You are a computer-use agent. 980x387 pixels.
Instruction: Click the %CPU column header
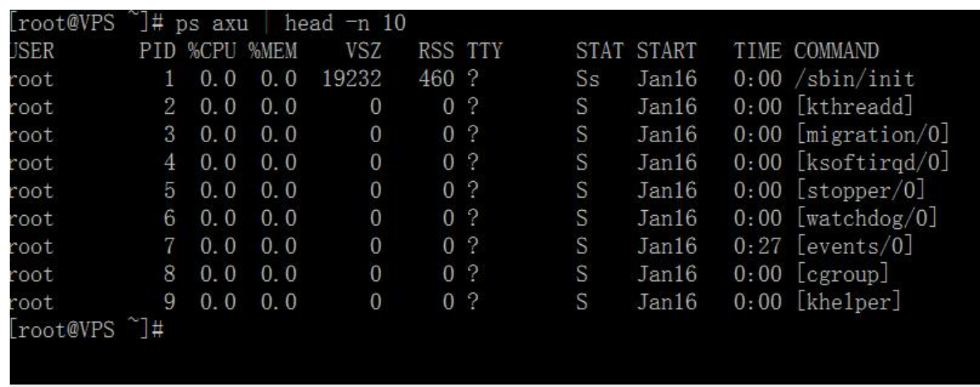[211, 51]
